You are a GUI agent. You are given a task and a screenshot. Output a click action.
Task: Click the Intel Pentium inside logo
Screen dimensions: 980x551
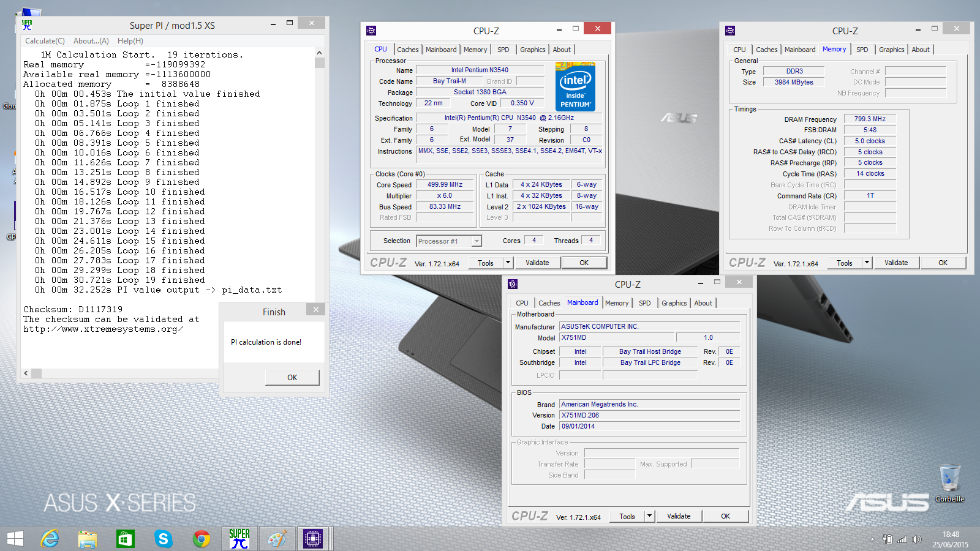click(575, 86)
